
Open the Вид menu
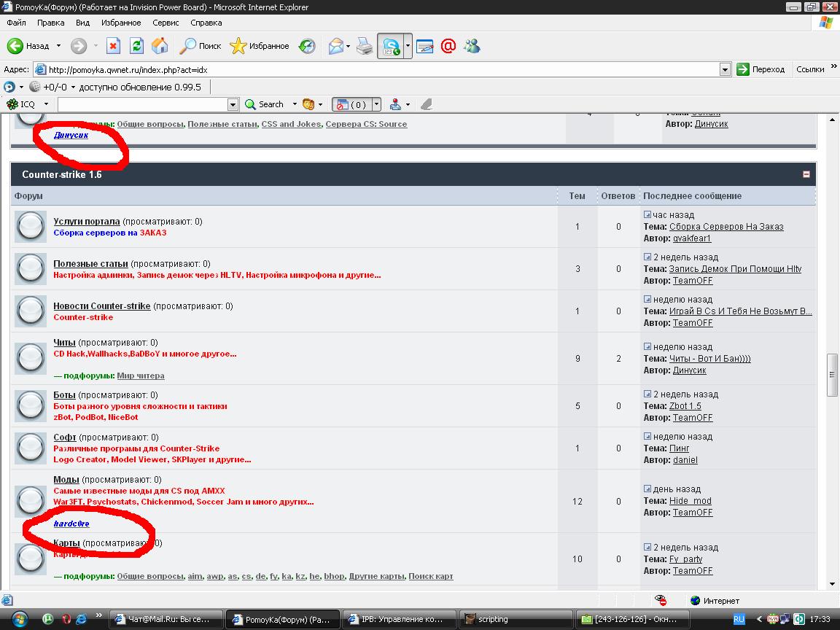[82, 23]
